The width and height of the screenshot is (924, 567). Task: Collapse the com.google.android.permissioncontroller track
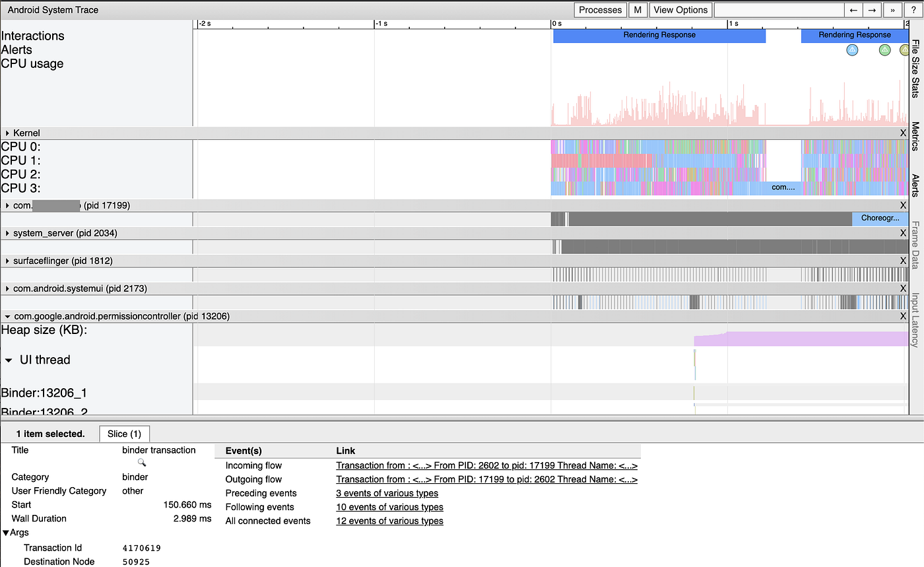coord(7,316)
